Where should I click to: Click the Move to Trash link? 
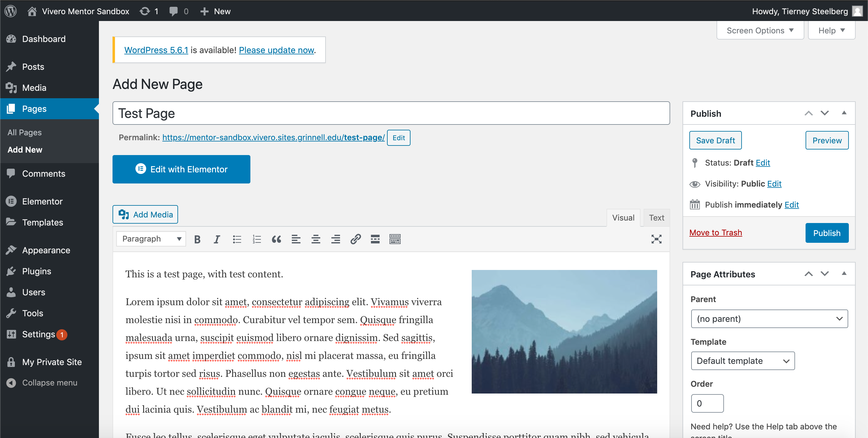click(716, 232)
